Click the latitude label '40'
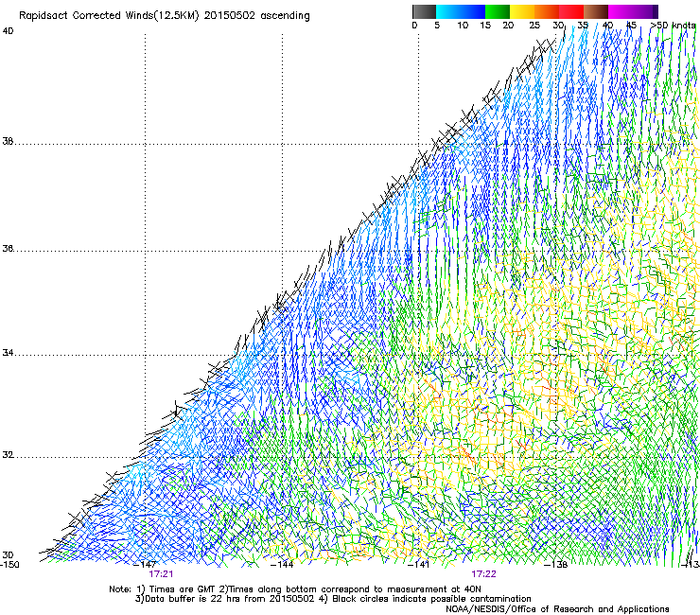The width and height of the screenshot is (700, 615). point(8,31)
